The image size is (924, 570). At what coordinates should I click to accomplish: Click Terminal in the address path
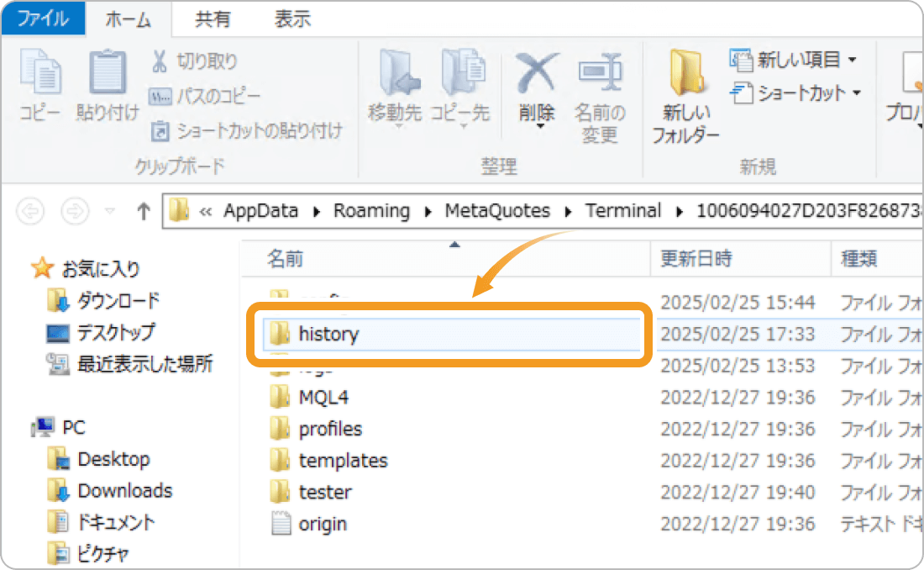pos(623,211)
